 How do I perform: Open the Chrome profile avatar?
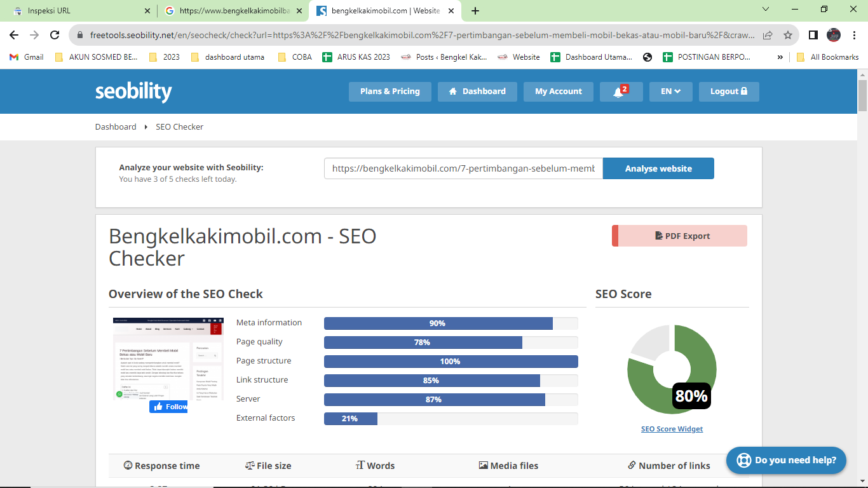(x=834, y=35)
